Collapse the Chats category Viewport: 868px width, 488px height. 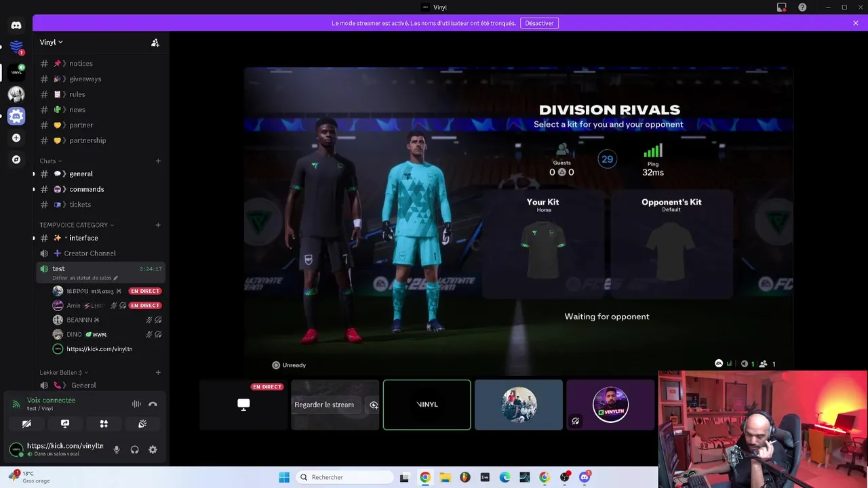pos(51,161)
